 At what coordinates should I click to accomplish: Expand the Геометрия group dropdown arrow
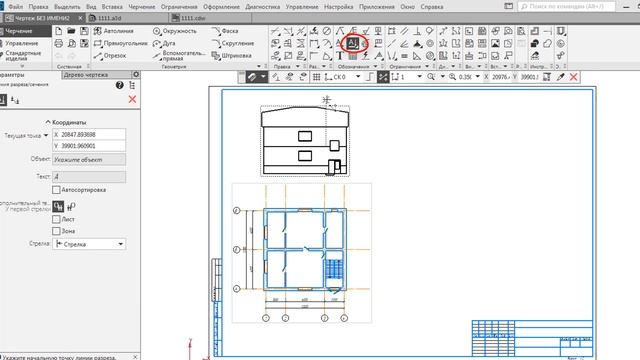tap(259, 66)
